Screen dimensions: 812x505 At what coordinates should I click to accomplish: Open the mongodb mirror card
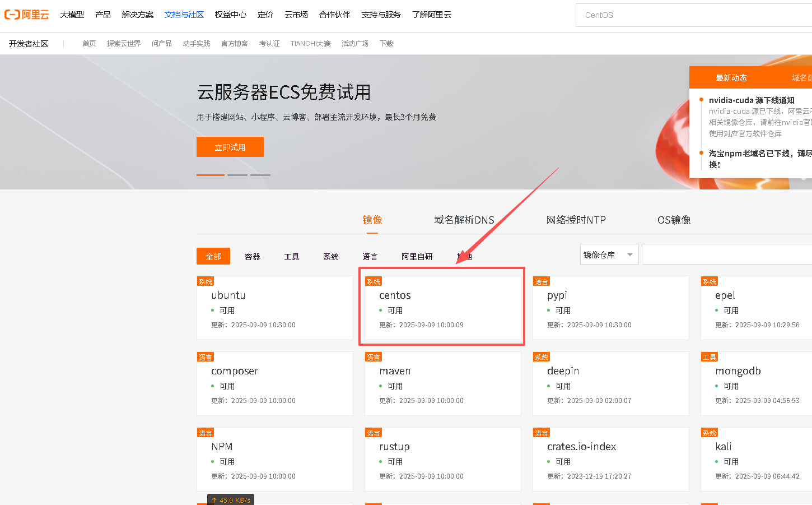point(756,383)
